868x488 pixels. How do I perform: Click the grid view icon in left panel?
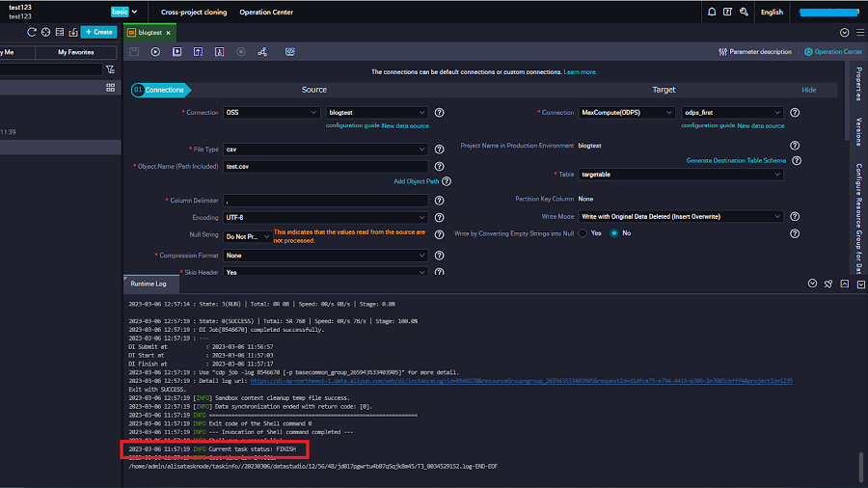[110, 88]
